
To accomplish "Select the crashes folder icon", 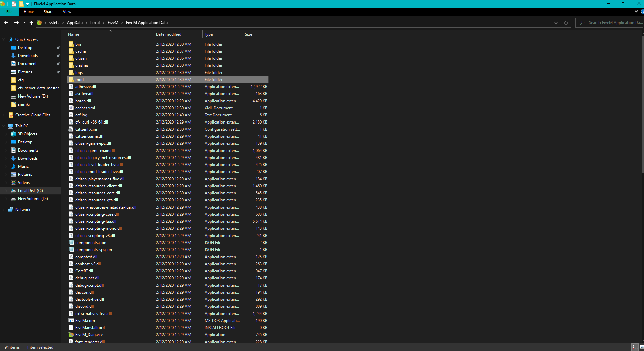I will pyautogui.click(x=71, y=65).
